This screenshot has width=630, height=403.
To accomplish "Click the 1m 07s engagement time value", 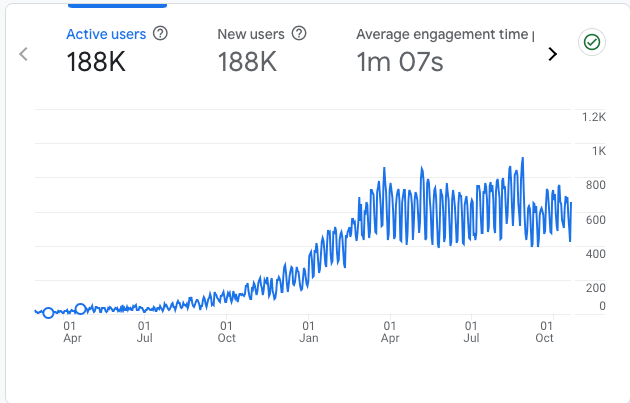I will [x=400, y=62].
